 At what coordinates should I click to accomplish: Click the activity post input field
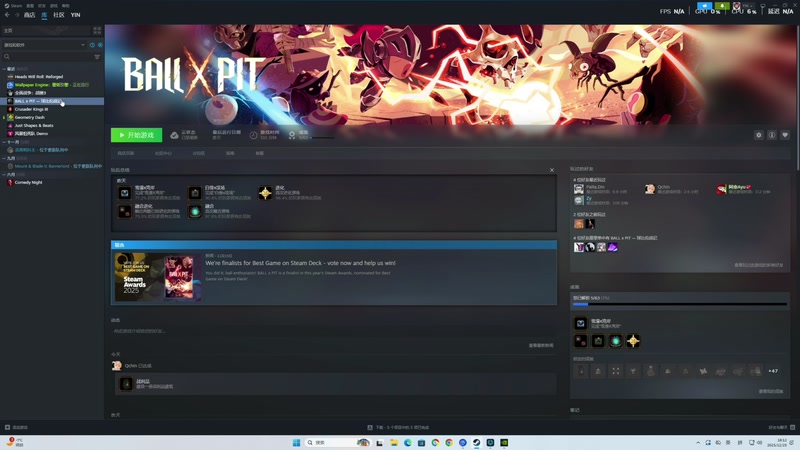(334, 331)
